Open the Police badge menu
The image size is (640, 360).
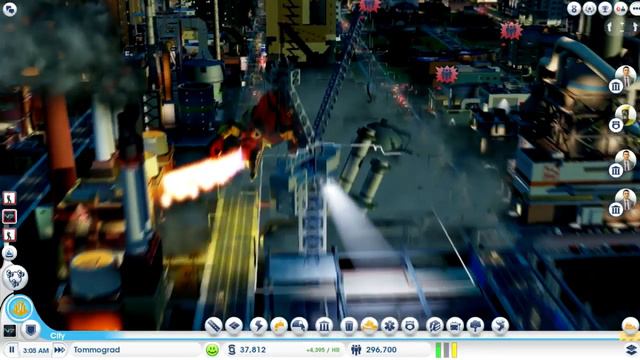point(410,326)
